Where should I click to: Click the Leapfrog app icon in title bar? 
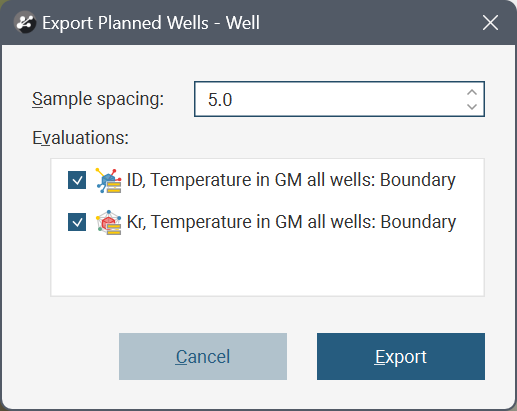(x=25, y=23)
